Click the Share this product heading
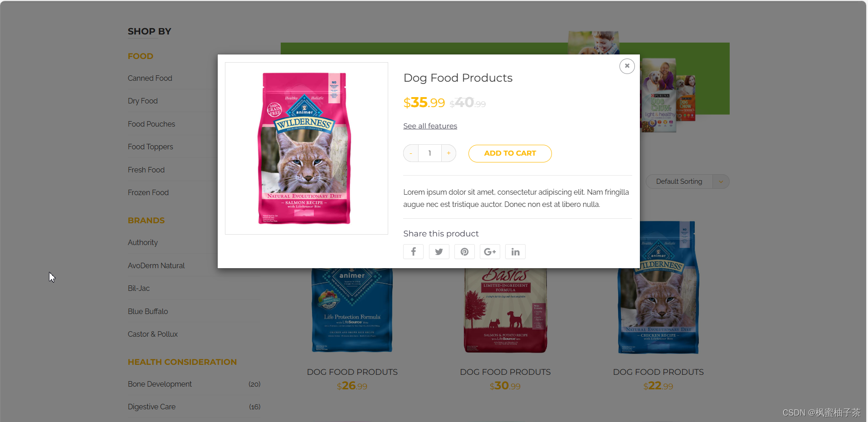Image resolution: width=868 pixels, height=422 pixels. point(441,234)
